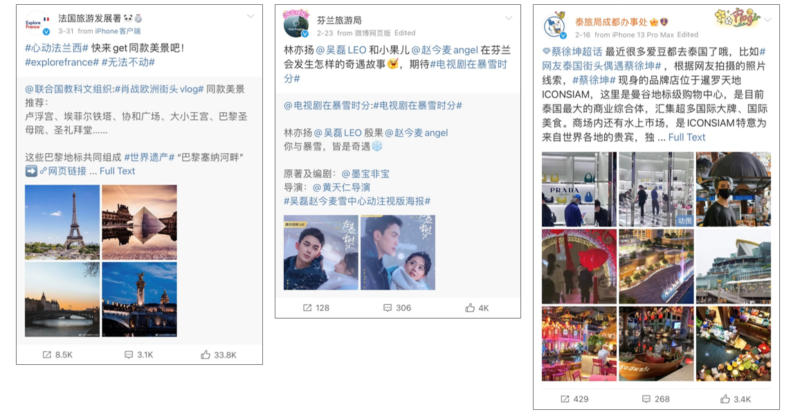Open the Louvre pyramid photo thumbnail
The width and height of the screenshot is (800, 412).
tap(139, 222)
